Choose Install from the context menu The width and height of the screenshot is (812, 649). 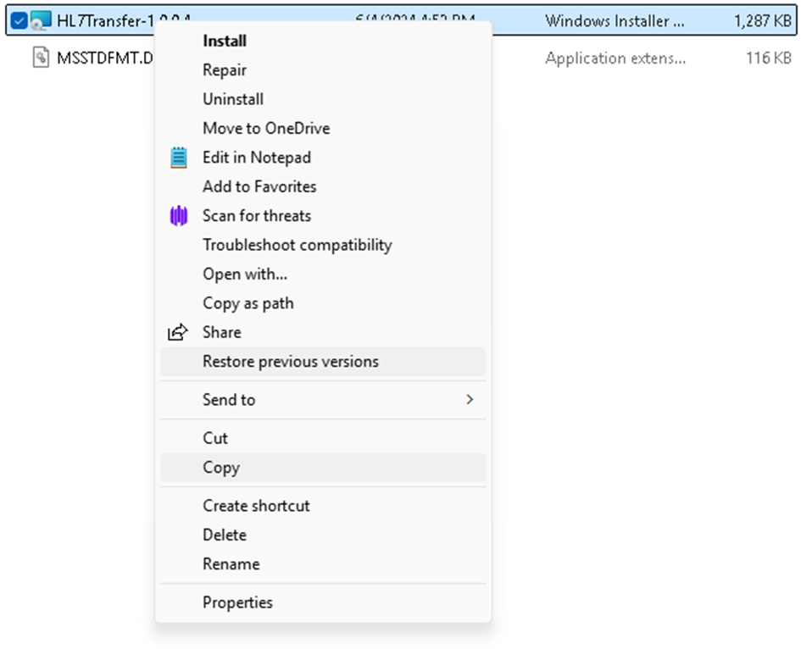[225, 41]
